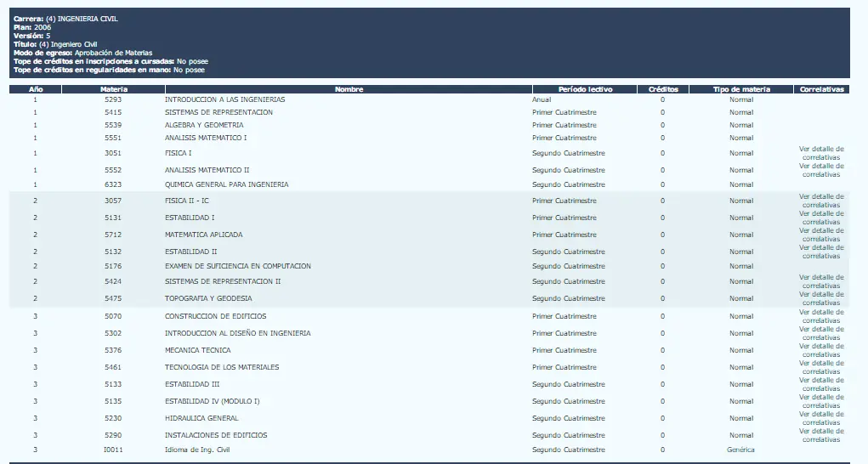This screenshot has height=464, width=868.
Task: Show correlativas for TECNOLOGIA DE LOS MATERIALES
Action: click(x=821, y=367)
